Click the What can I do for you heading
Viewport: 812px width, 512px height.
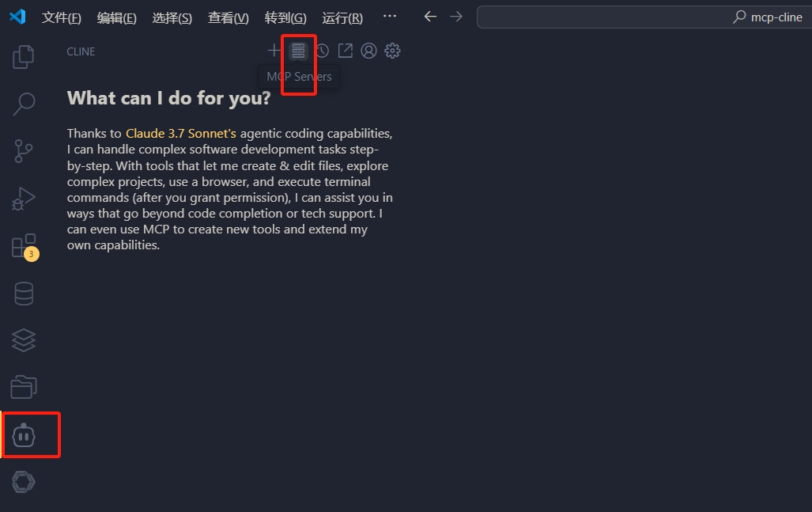point(169,97)
